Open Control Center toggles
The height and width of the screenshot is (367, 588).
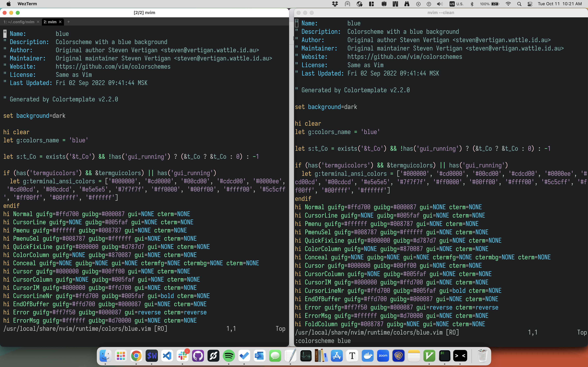(530, 4)
